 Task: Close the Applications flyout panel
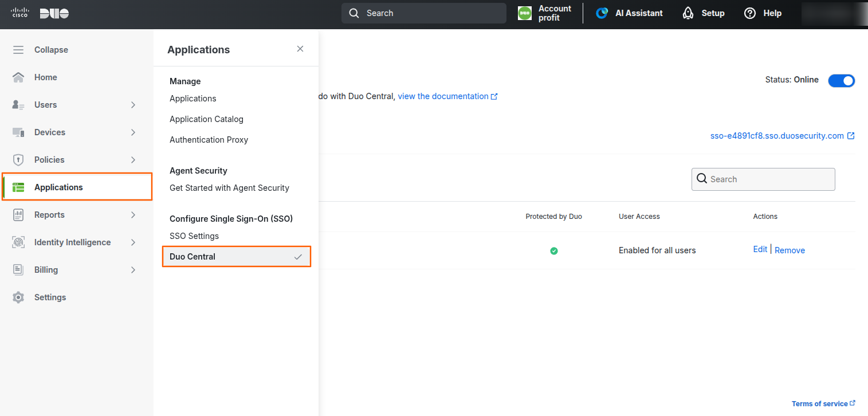300,49
